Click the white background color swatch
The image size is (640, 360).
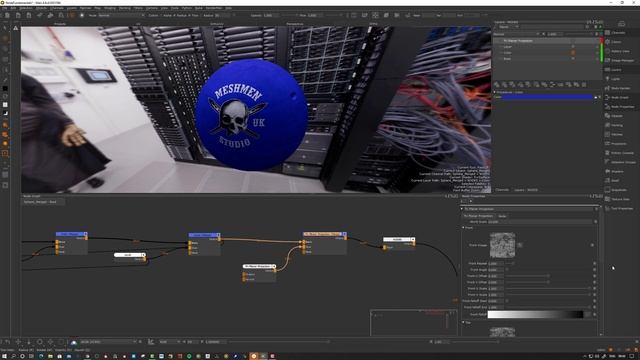(5, 104)
